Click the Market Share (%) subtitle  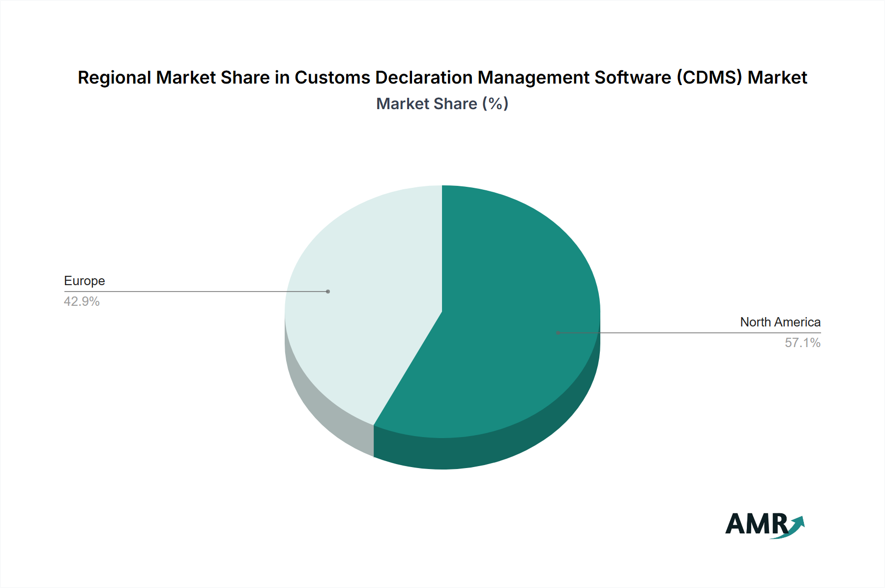point(442,104)
